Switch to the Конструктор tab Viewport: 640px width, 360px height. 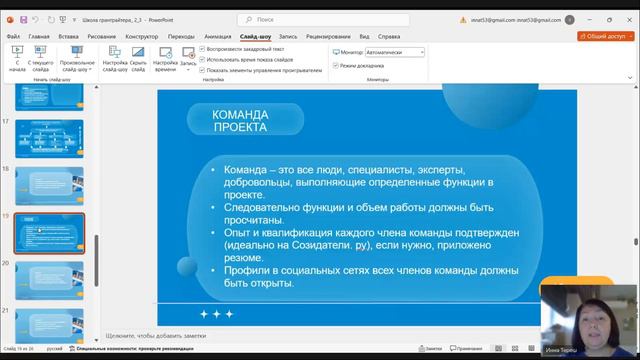tap(142, 36)
